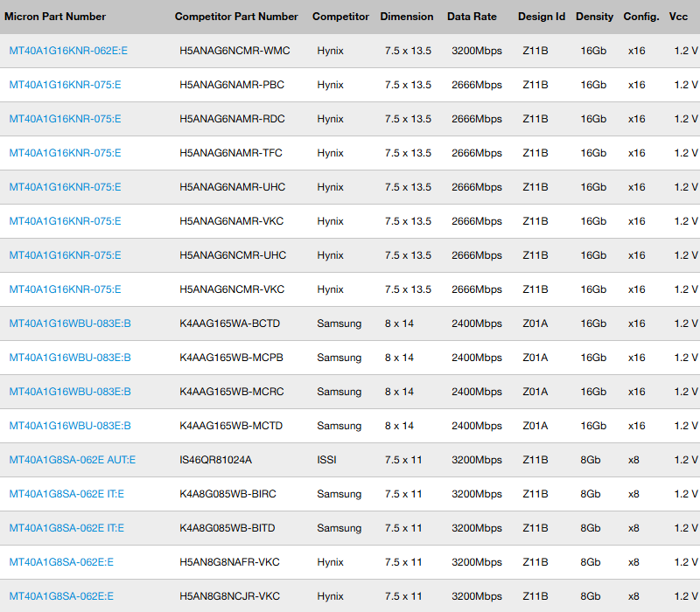
Task: Select the IS46QR81024A competitor part cell
Action: coord(215,461)
